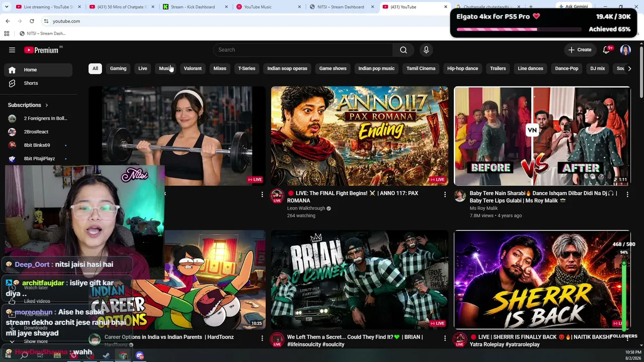Image resolution: width=644 pixels, height=362 pixels.
Task: Open the tab search dropdown arrow
Action: pyautogui.click(x=7, y=7)
